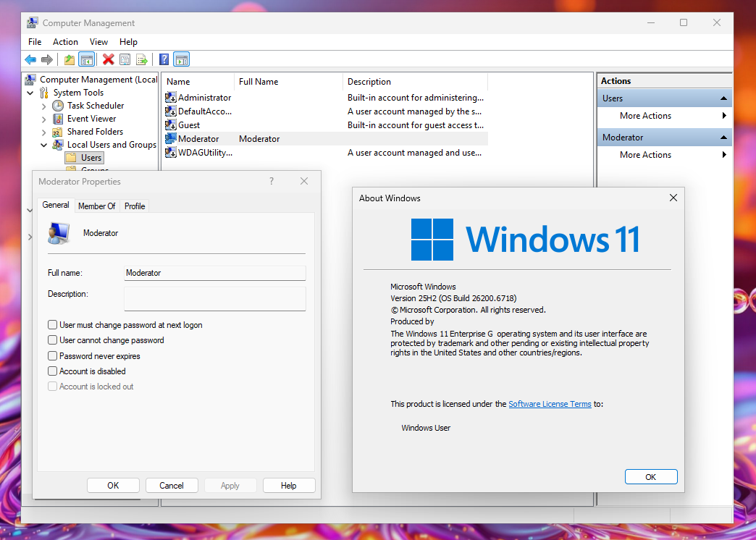The height and width of the screenshot is (540, 756).
Task: Click the Forward arrow in the toolbar
Action: pyautogui.click(x=47, y=60)
